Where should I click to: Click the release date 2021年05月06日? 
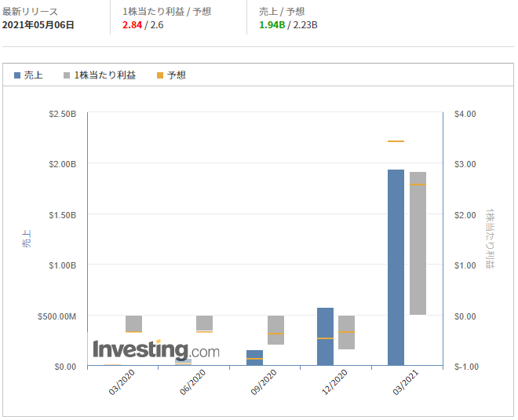(38, 25)
